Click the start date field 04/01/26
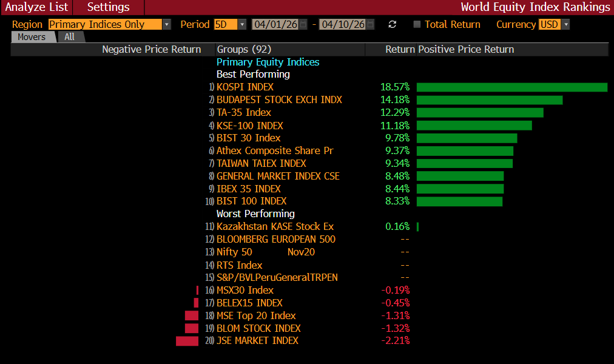Viewport: 614px width, 364px height. click(x=275, y=24)
